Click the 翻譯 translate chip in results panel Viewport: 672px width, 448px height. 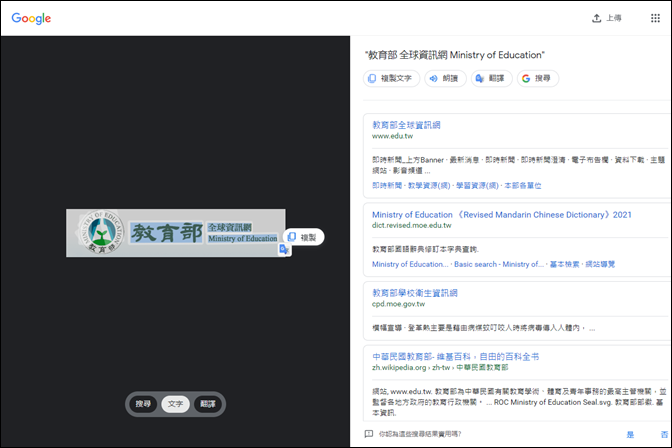[x=492, y=78]
